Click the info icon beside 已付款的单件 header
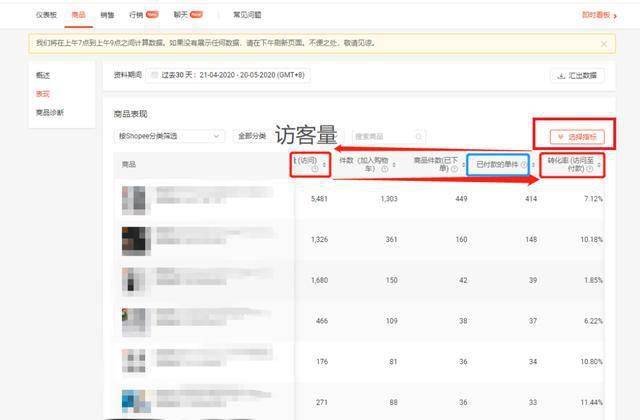 coord(524,164)
